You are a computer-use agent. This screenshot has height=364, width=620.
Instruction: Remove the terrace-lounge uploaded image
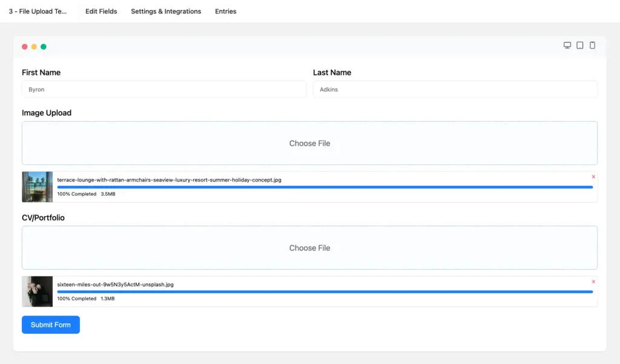point(593,177)
